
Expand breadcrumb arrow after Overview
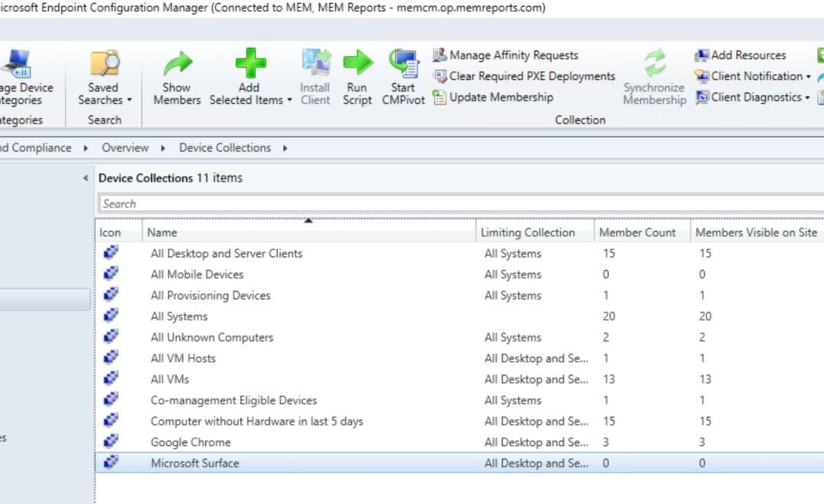pos(163,148)
